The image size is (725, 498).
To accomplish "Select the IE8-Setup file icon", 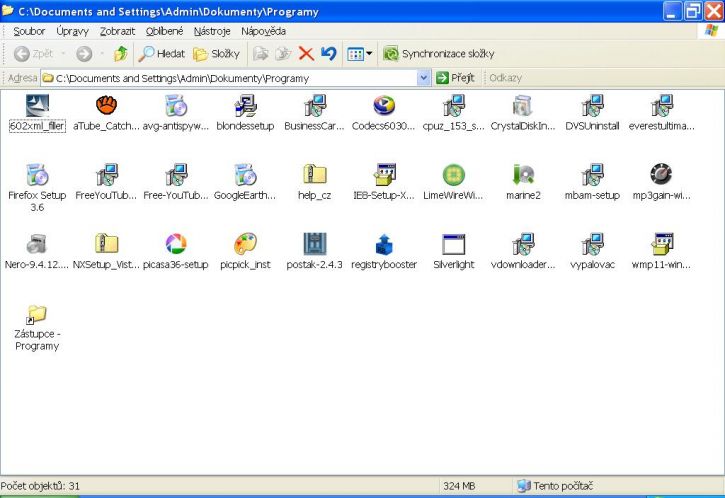I will click(x=384, y=175).
